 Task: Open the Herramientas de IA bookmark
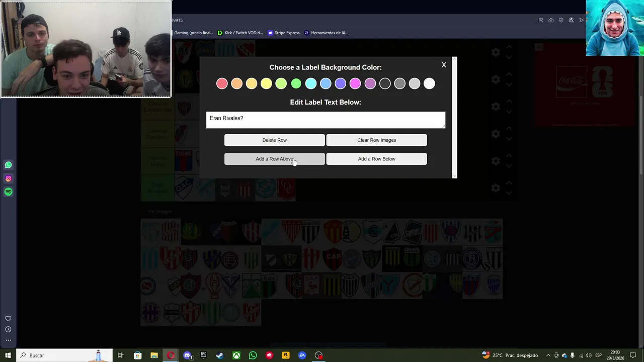(326, 33)
